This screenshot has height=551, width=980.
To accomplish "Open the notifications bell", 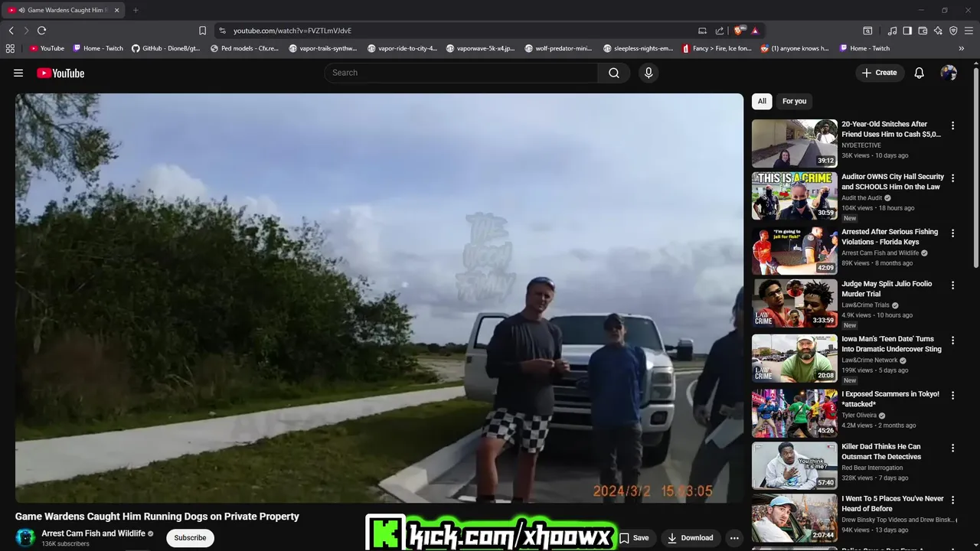I will 920,73.
